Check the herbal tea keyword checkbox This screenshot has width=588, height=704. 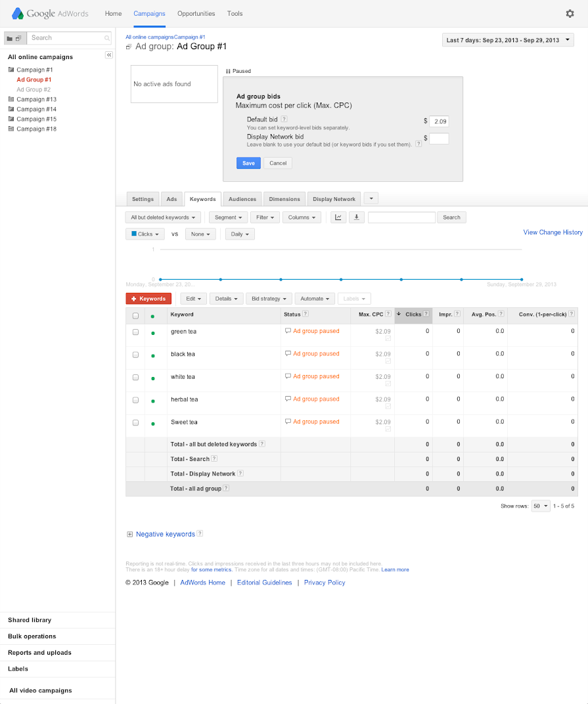point(135,400)
